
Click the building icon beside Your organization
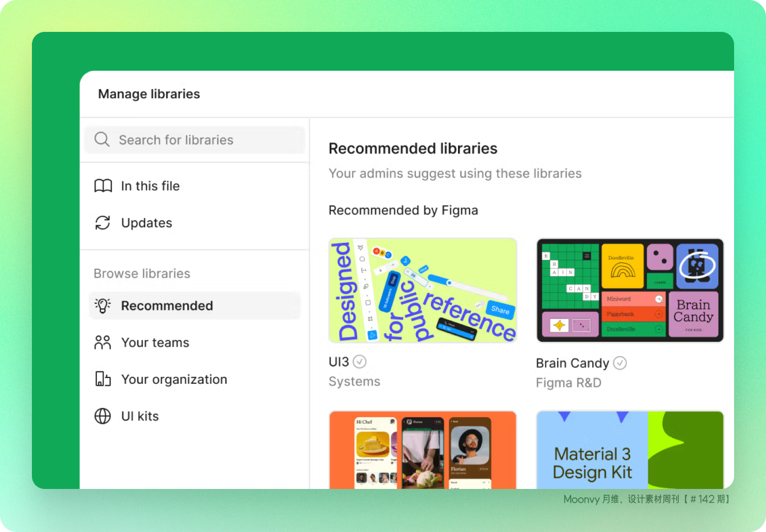click(x=103, y=379)
